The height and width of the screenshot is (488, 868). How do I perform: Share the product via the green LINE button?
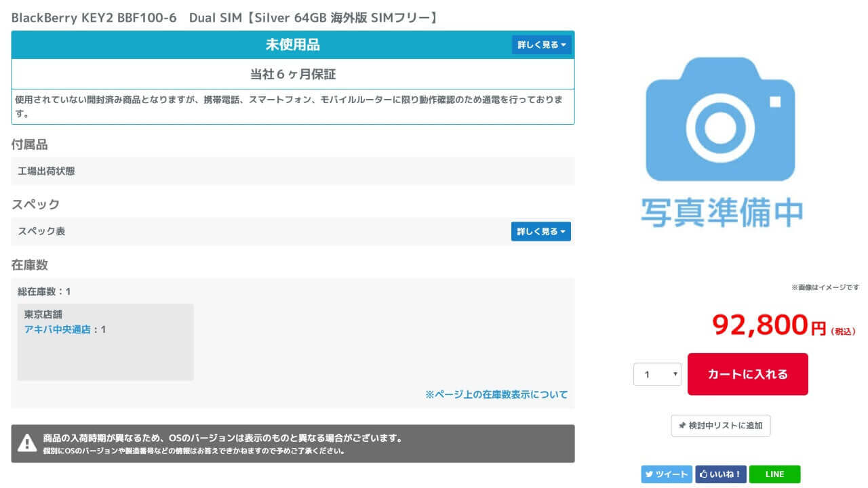[774, 474]
